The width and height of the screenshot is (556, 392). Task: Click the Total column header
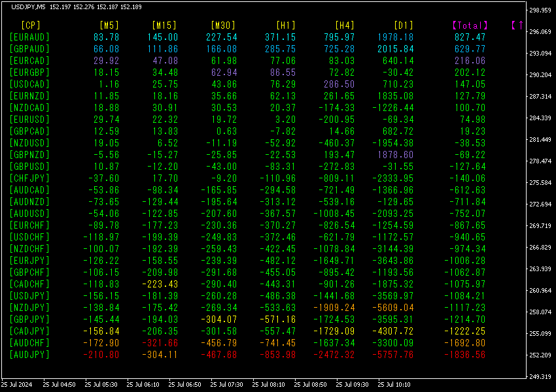coord(470,25)
